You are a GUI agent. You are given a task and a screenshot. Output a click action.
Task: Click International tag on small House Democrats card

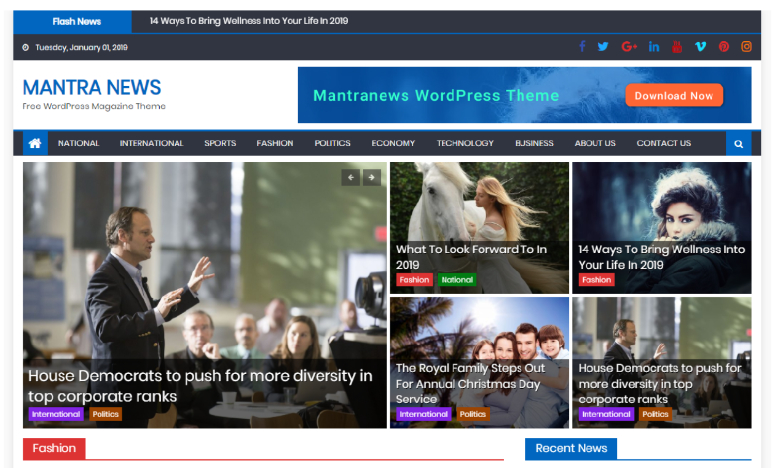pyautogui.click(x=606, y=414)
